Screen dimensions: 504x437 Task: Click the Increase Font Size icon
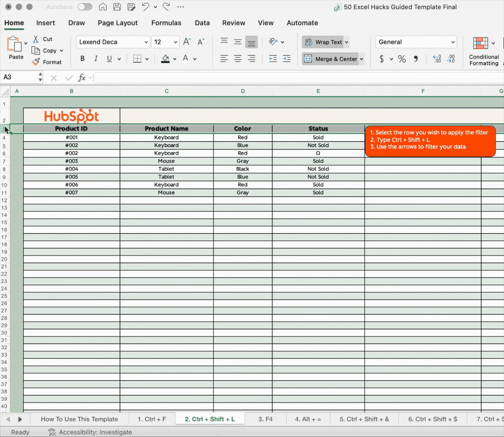point(187,42)
